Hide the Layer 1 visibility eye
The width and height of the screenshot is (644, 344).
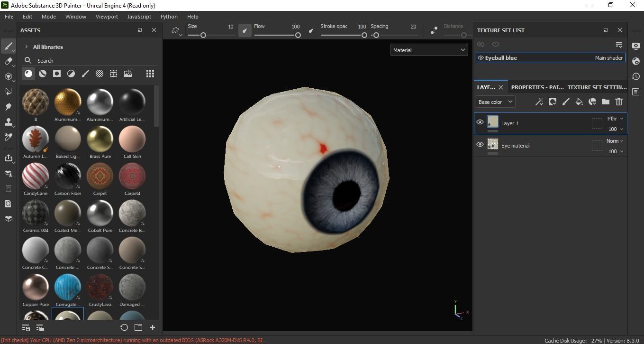(x=480, y=122)
